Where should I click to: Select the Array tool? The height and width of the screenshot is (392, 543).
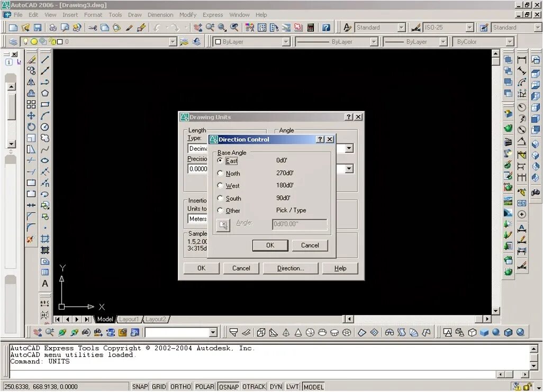pyautogui.click(x=31, y=104)
